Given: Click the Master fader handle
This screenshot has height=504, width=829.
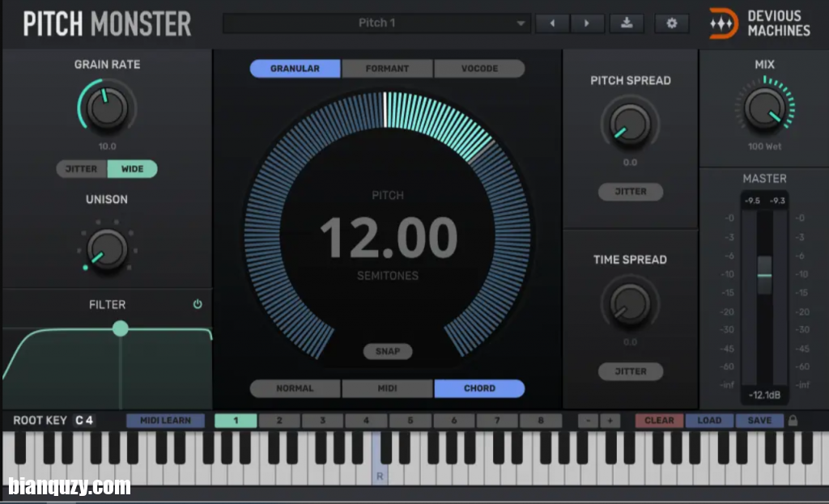Looking at the screenshot, I should tap(764, 275).
